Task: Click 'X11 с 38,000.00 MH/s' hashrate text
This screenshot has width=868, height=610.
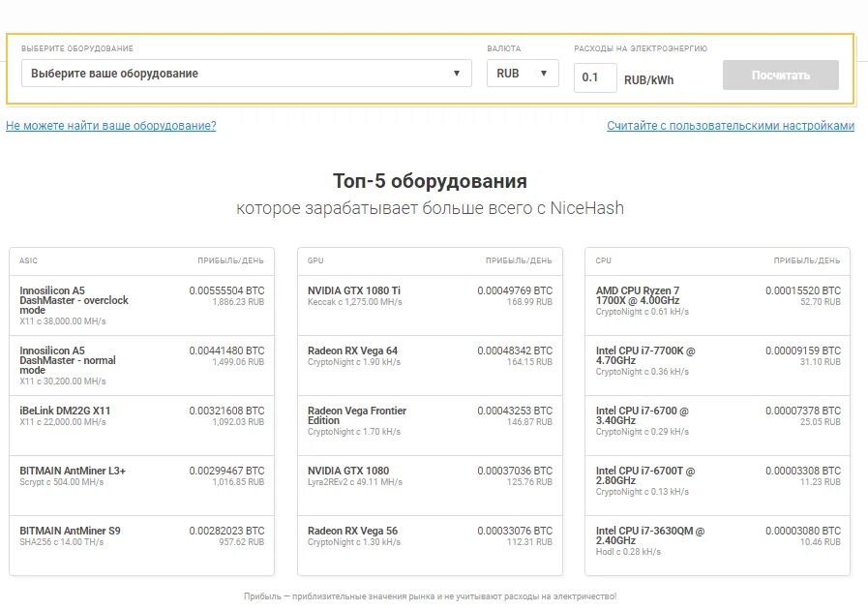Action: click(63, 321)
